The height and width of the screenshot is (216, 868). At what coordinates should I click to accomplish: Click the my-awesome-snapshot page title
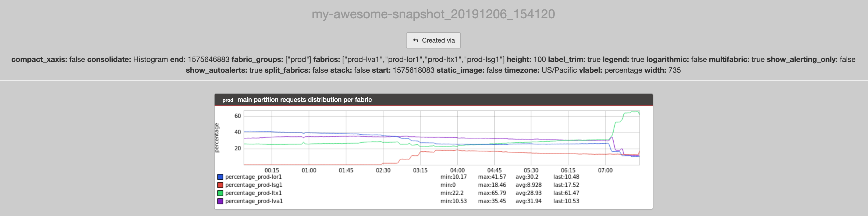point(433,14)
